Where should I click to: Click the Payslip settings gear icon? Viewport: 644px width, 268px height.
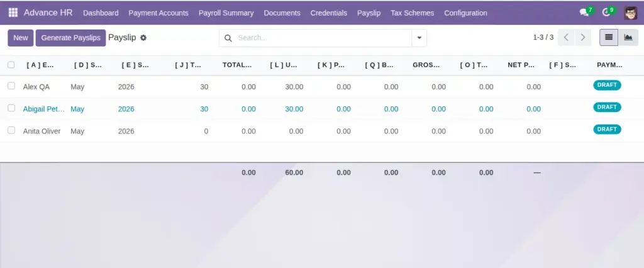(143, 38)
